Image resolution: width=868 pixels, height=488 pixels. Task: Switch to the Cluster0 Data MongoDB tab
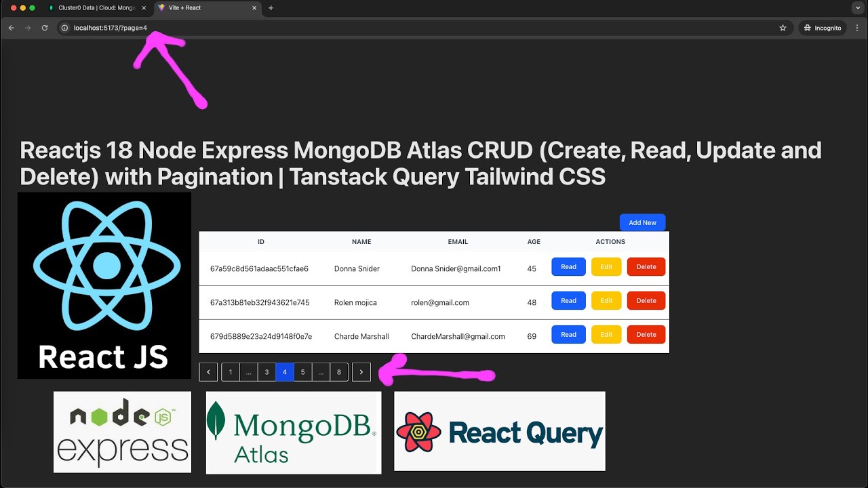tap(96, 8)
